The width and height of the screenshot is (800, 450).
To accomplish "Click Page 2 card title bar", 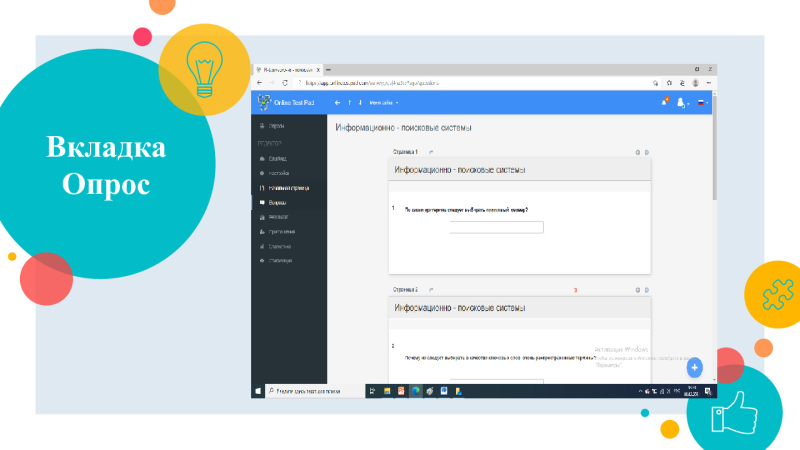I will click(x=519, y=308).
